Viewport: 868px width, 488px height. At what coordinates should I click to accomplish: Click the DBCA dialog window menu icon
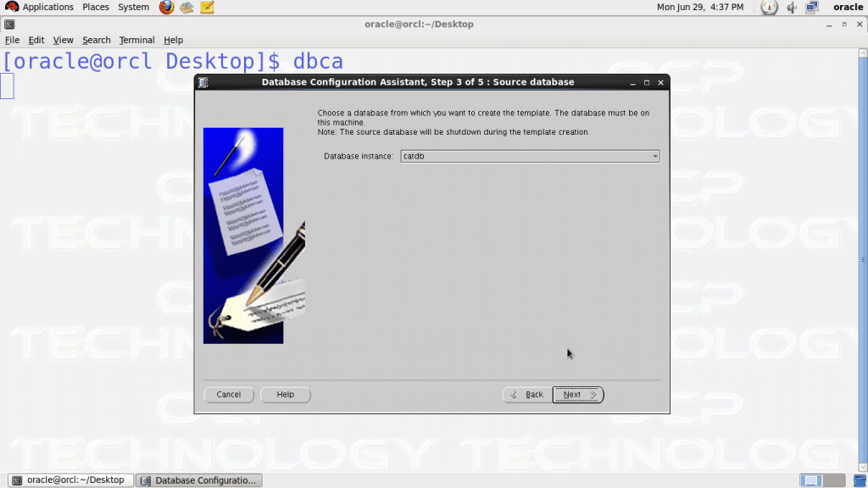[x=203, y=82]
